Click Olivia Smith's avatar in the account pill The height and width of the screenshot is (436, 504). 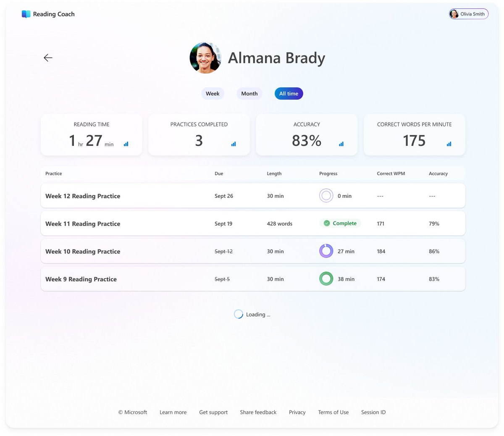tap(454, 14)
